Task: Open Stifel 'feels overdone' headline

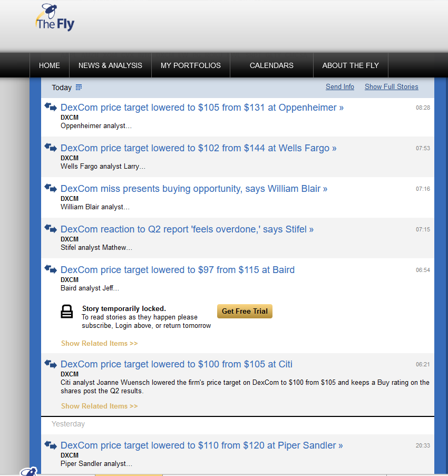Action: (187, 229)
